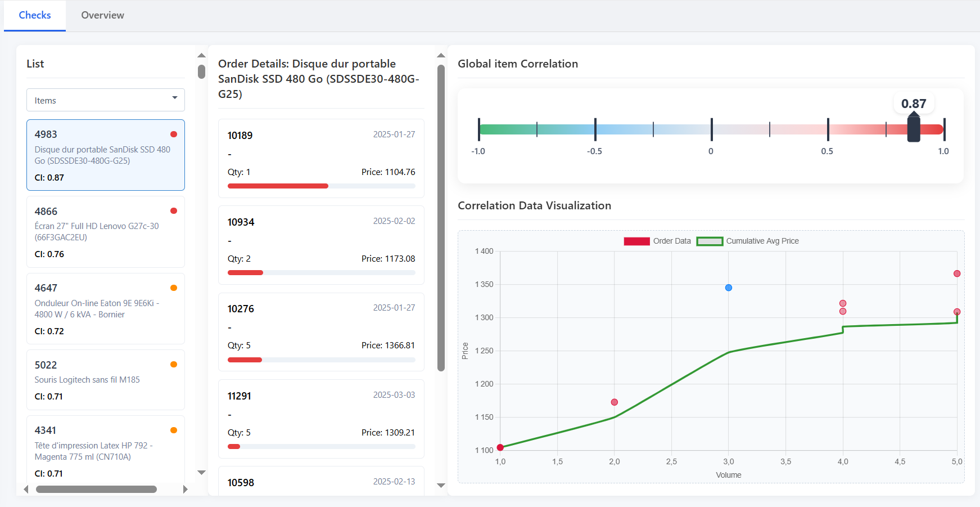Click the 'Price: 1309.21' text
The height and width of the screenshot is (507, 980).
click(388, 433)
